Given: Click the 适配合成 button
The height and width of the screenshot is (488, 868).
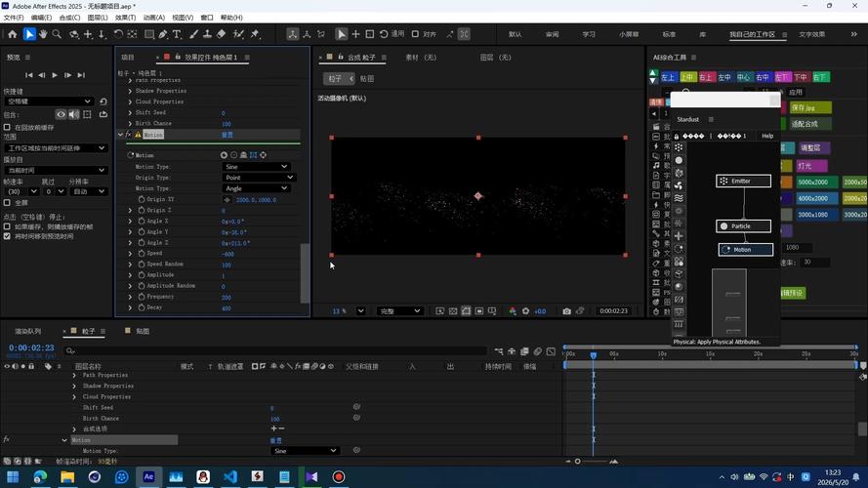Looking at the screenshot, I should click(x=809, y=124).
